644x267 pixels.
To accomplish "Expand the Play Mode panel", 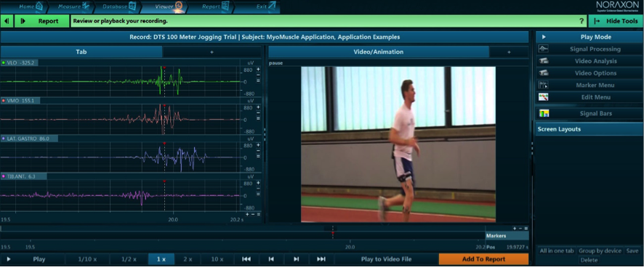I will click(544, 37).
